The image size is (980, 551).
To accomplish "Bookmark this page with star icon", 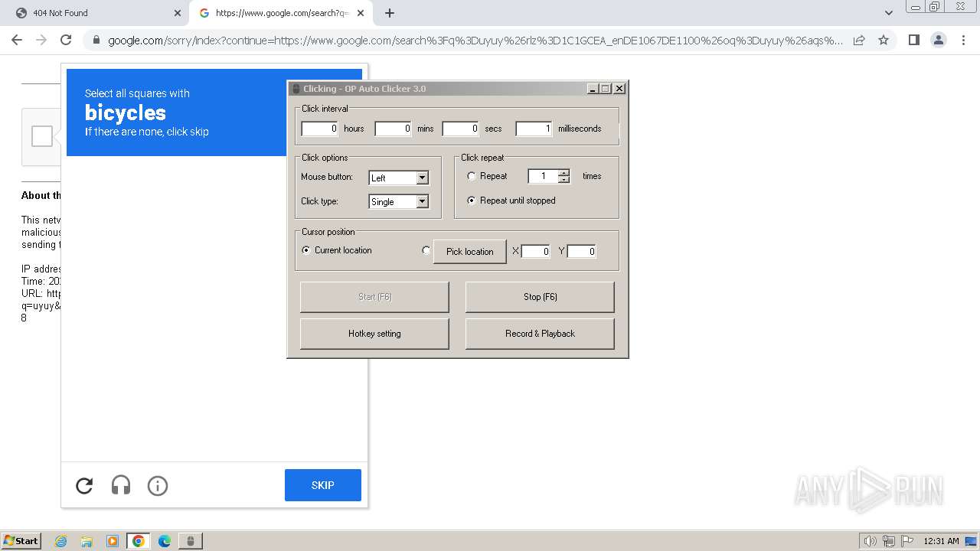I will [x=884, y=40].
